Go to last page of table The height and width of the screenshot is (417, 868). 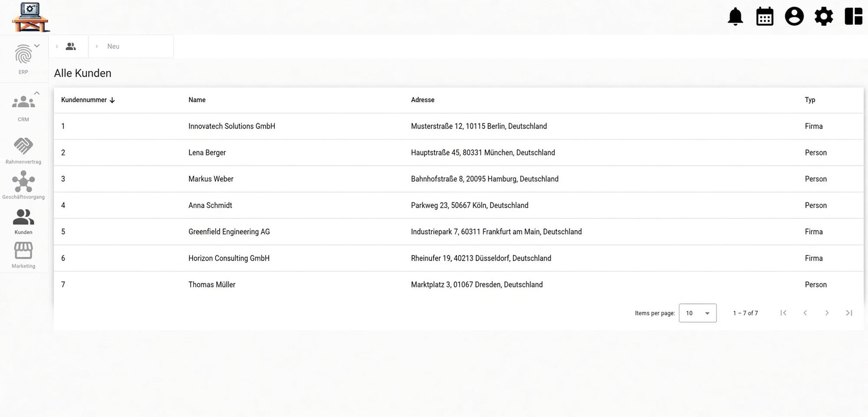[849, 313]
